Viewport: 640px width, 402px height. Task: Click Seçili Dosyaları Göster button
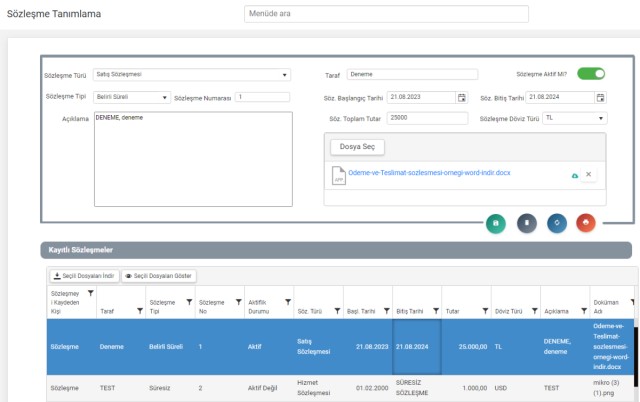coord(159,276)
